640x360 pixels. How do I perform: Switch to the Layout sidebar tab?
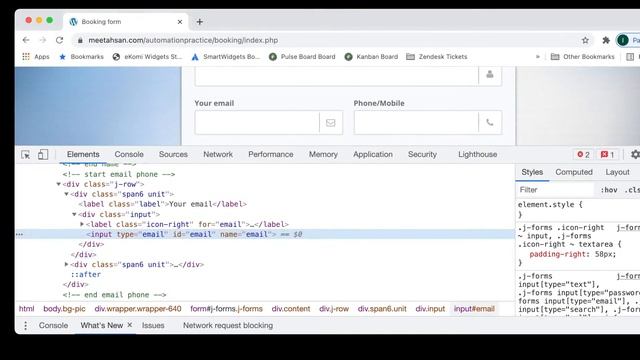click(x=617, y=172)
